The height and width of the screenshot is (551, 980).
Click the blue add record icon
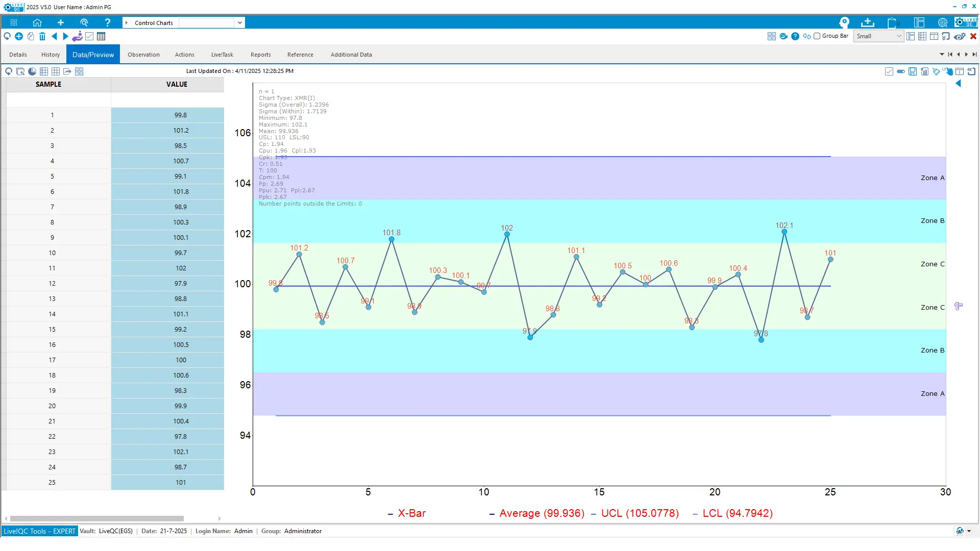pos(19,36)
